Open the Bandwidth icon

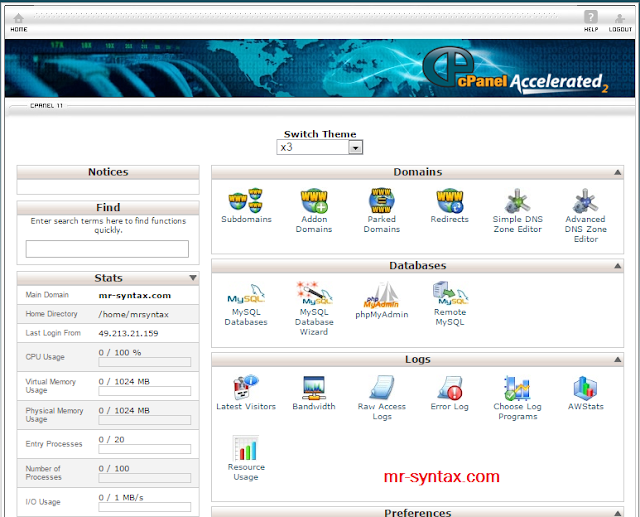[x=314, y=388]
